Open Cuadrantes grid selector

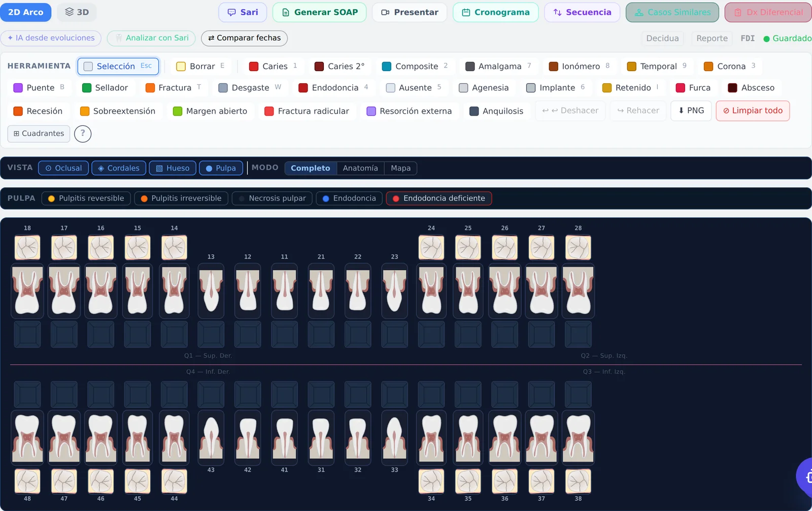coord(39,133)
